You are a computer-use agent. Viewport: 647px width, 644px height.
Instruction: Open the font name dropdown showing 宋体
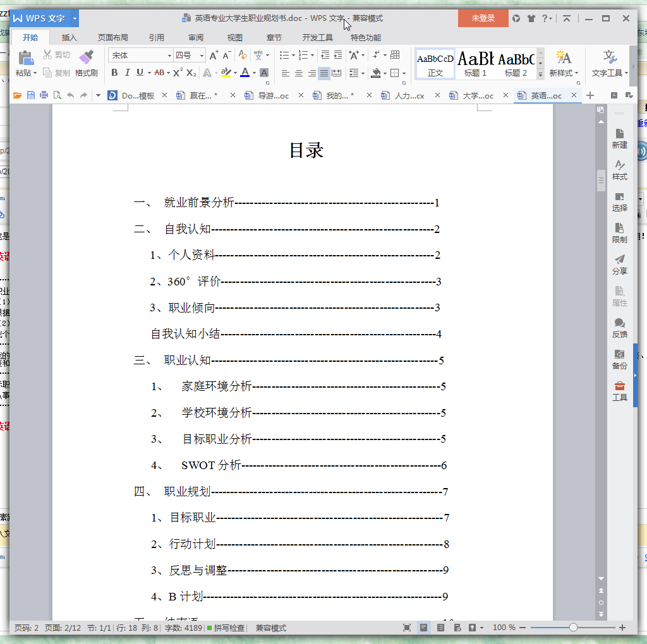(x=140, y=56)
